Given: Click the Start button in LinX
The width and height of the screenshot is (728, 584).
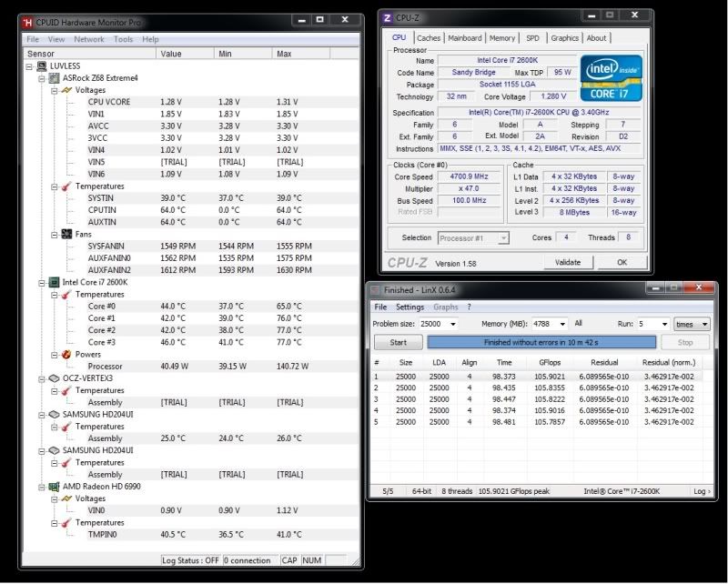Looking at the screenshot, I should coord(399,342).
